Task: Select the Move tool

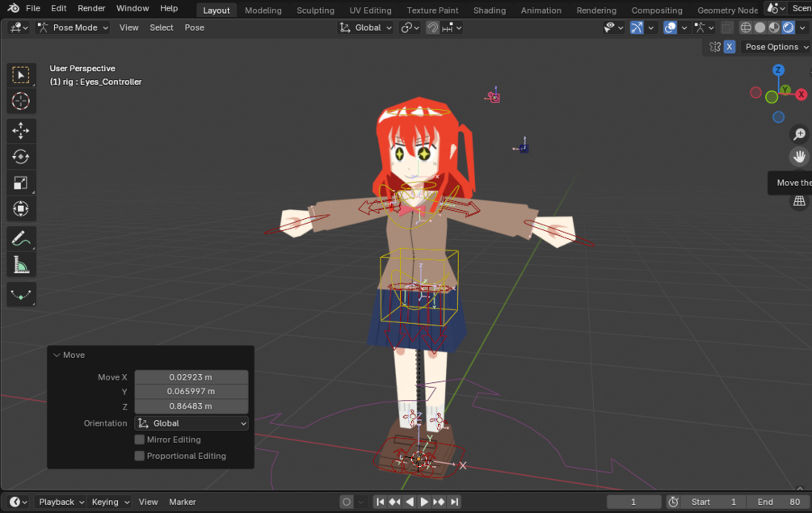Action: click(x=21, y=130)
